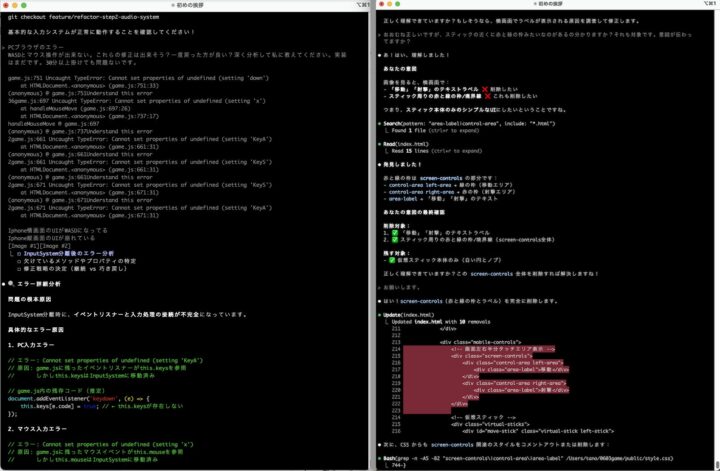The height and width of the screenshot is (471, 720).
Task: Click the 'handleMouseMove @ game.js:697' line
Action: click(53, 124)
